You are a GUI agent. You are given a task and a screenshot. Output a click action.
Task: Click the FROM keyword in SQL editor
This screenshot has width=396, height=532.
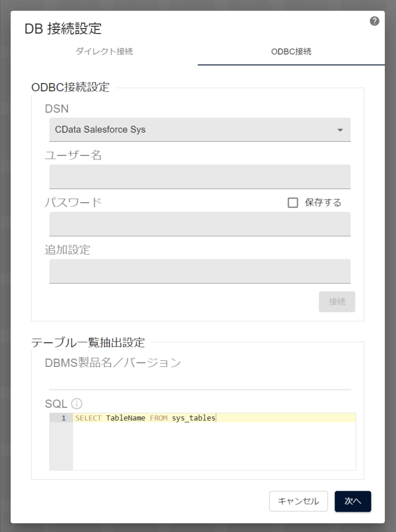pyautogui.click(x=158, y=418)
